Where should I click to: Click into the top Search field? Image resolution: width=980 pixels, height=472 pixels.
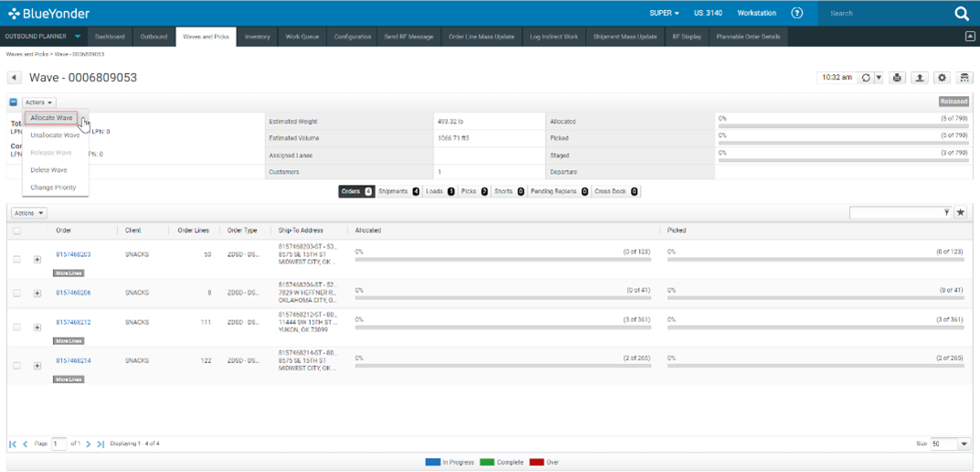884,13
